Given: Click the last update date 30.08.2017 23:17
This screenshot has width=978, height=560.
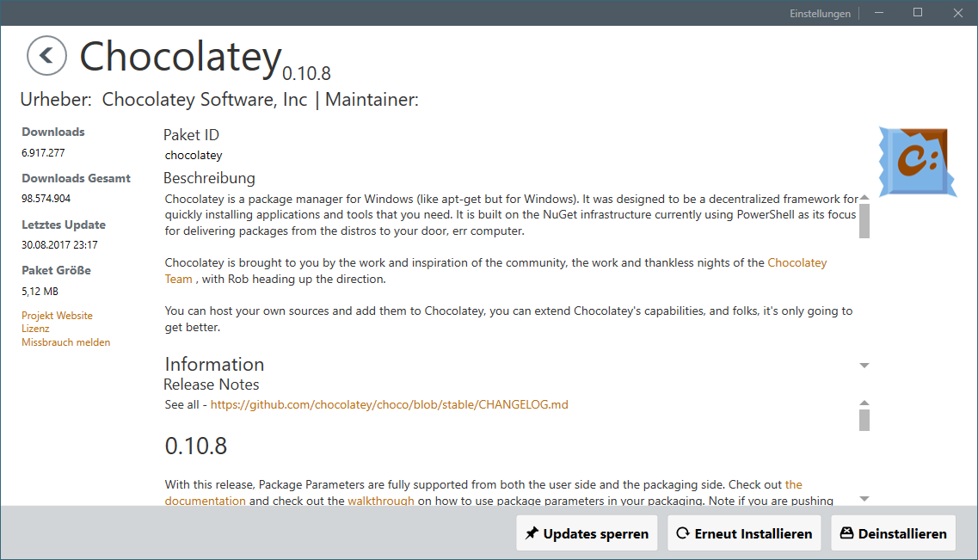Looking at the screenshot, I should 60,245.
